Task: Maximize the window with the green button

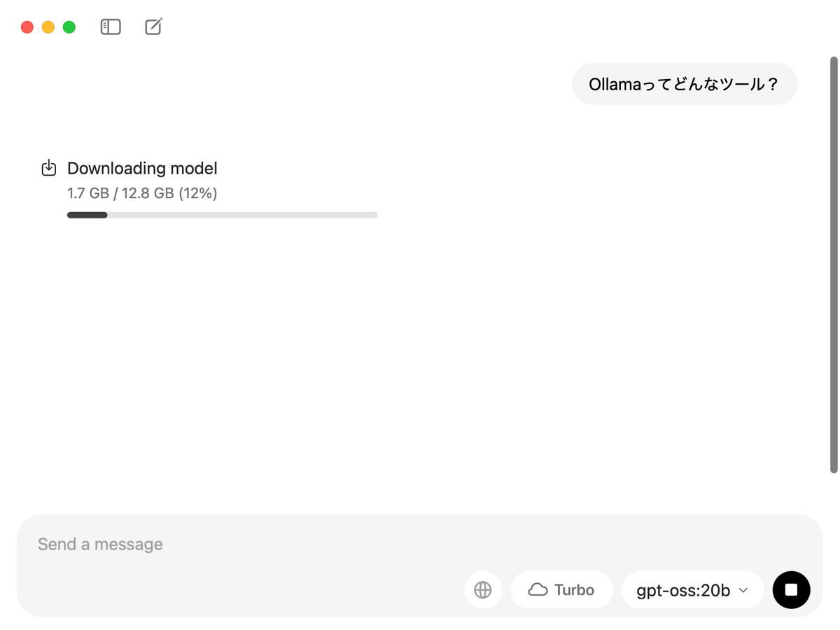Action: [x=69, y=27]
